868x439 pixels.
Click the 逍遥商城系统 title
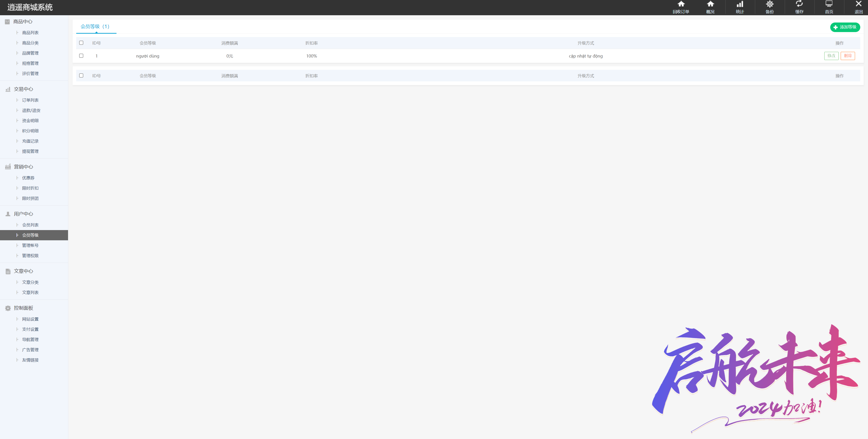30,8
